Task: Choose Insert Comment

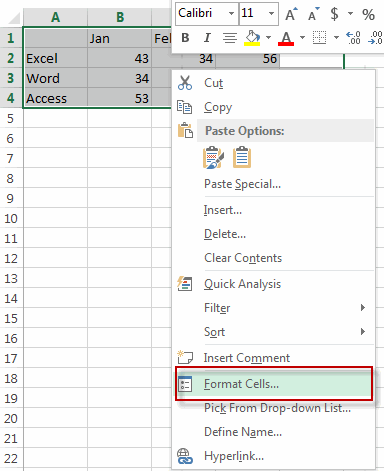Action: 273,358
